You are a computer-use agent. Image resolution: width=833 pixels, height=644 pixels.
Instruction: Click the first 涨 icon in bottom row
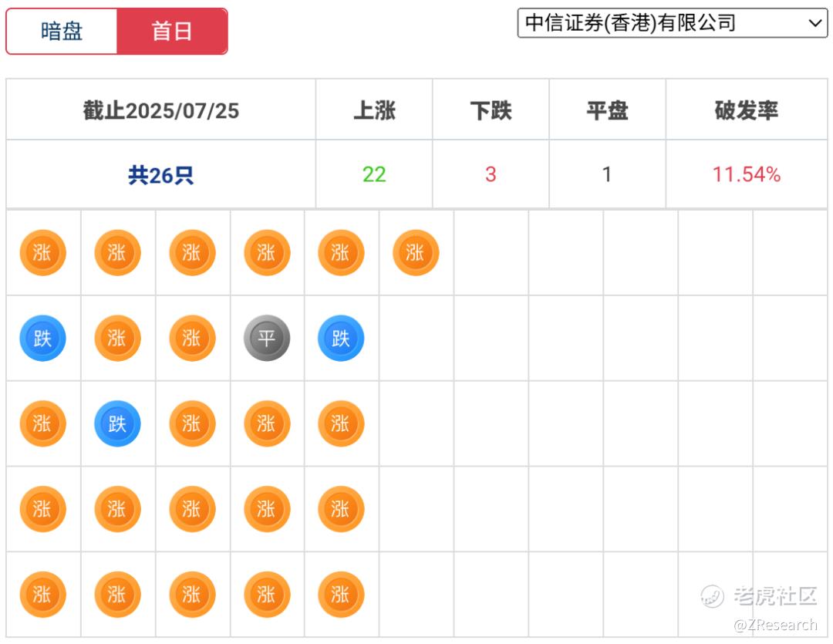click(42, 595)
